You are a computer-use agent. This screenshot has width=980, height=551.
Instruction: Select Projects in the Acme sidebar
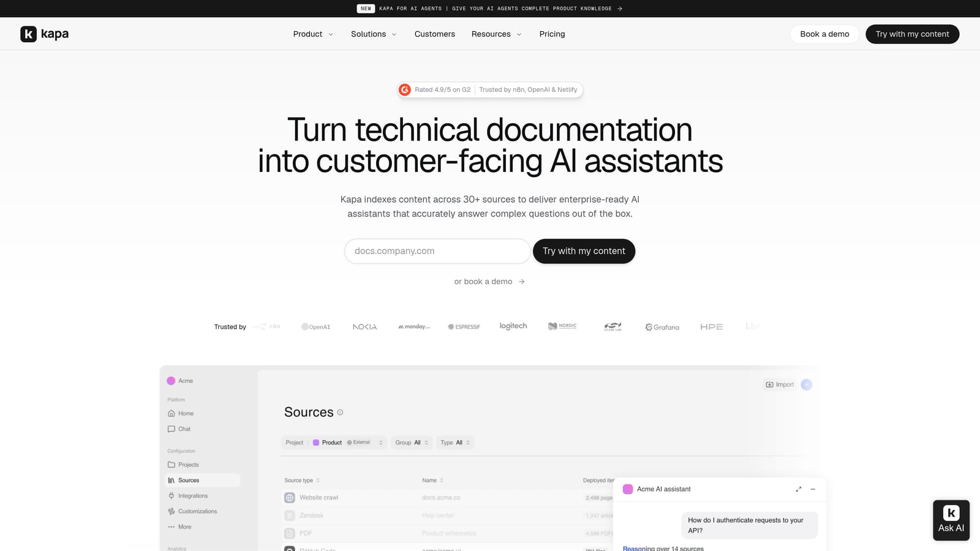coord(188,465)
